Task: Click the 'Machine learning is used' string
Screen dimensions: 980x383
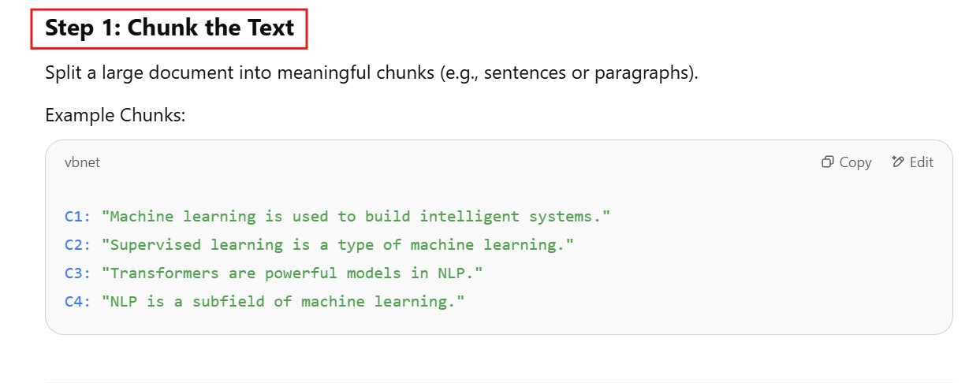Action: coord(356,216)
